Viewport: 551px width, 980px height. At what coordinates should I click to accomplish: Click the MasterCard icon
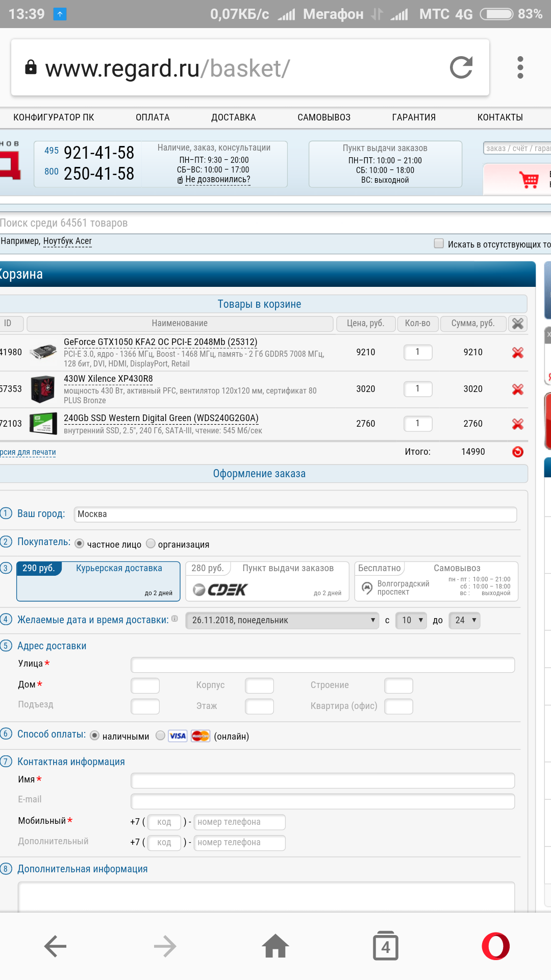[201, 736]
